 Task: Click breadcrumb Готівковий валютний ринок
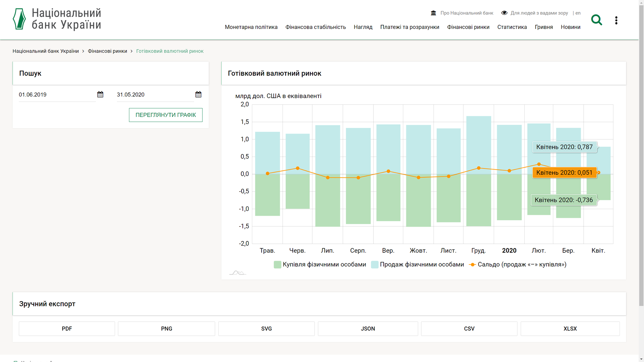click(x=170, y=51)
